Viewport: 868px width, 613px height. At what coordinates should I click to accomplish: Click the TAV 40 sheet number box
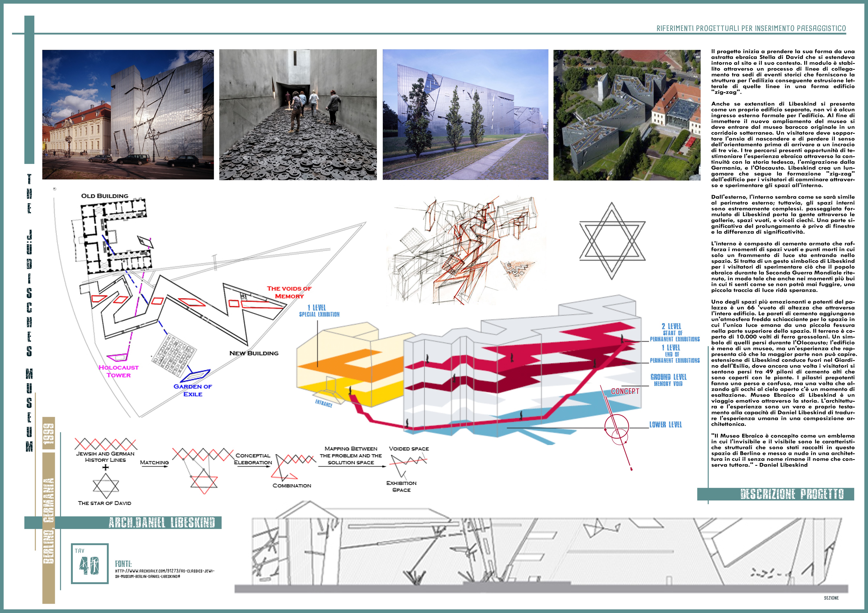(x=90, y=564)
